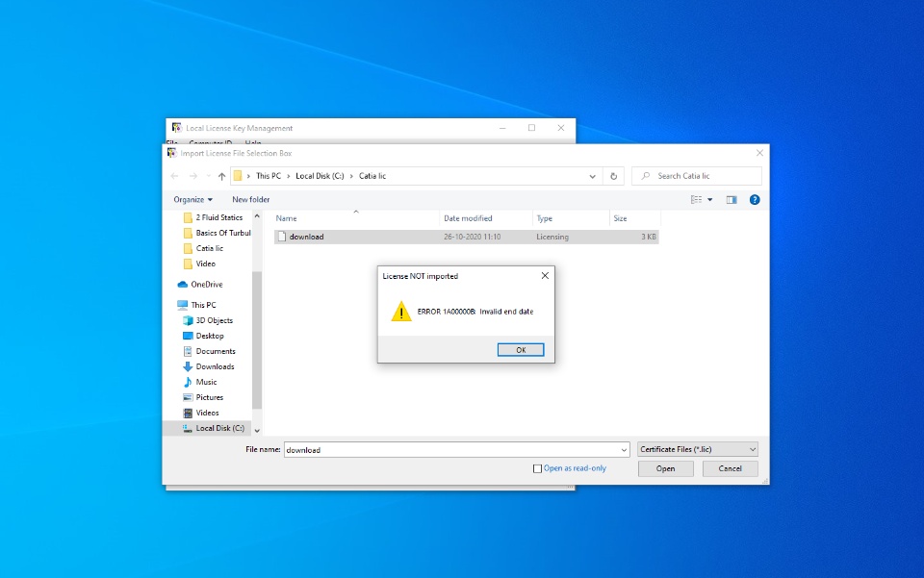Click the blue Help question mark icon
Image resolution: width=924 pixels, height=578 pixels.
(755, 199)
